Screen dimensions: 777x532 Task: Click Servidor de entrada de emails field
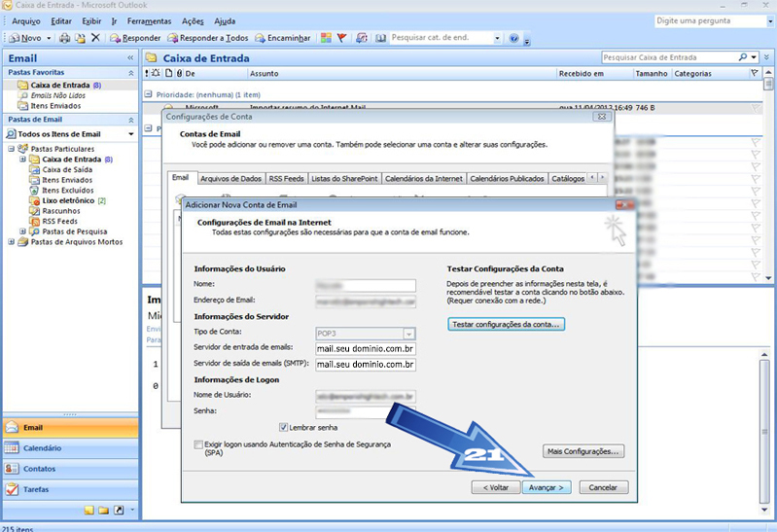tap(366, 349)
